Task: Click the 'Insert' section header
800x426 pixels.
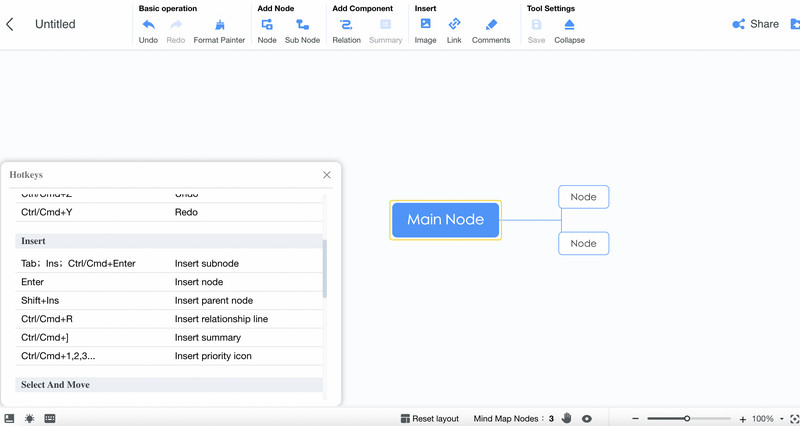Action: click(x=169, y=241)
